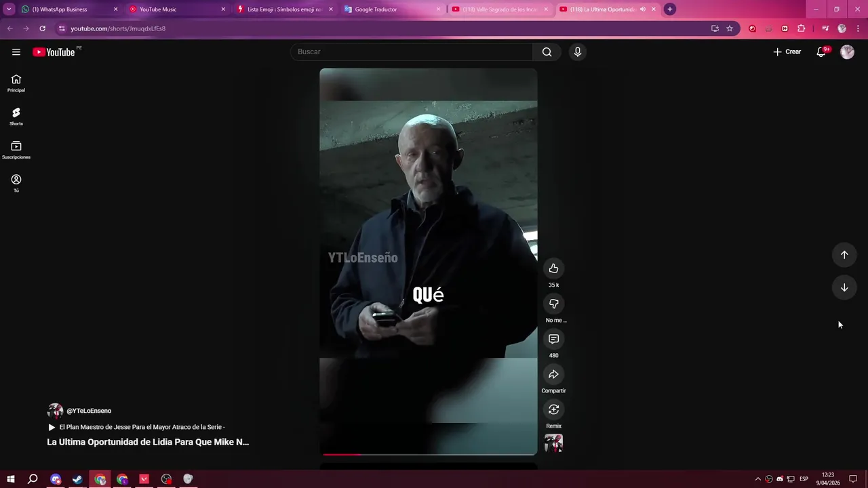Open Shorts in the sidebar
This screenshot has height=488, width=868.
[16, 117]
